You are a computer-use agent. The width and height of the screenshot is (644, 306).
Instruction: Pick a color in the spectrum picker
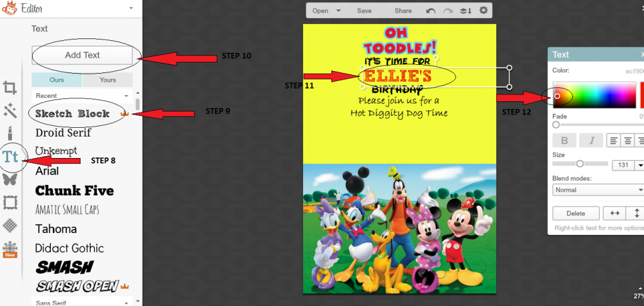click(x=594, y=95)
